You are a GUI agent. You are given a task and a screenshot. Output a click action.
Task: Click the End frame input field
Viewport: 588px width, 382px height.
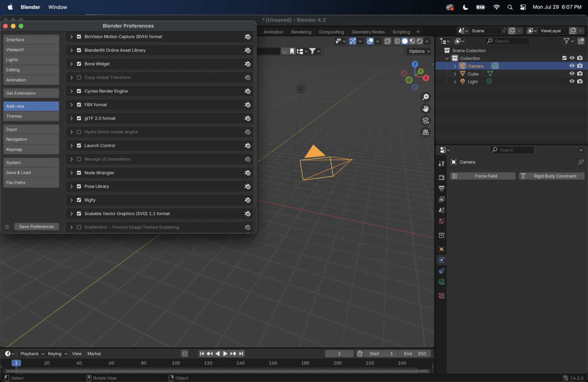tap(415, 353)
